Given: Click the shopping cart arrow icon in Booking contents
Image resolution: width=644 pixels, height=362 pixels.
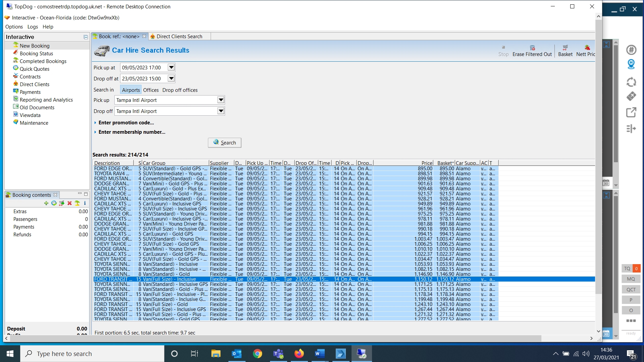Looking at the screenshot, I should 62,203.
